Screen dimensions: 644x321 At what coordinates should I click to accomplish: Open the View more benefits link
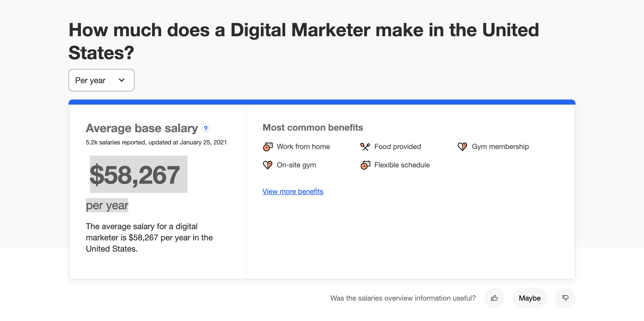click(x=293, y=191)
